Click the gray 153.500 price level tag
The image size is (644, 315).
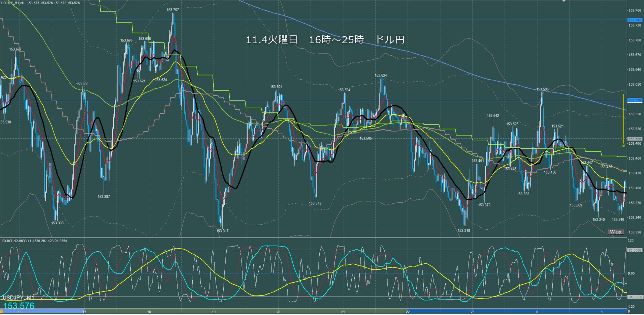[634, 139]
